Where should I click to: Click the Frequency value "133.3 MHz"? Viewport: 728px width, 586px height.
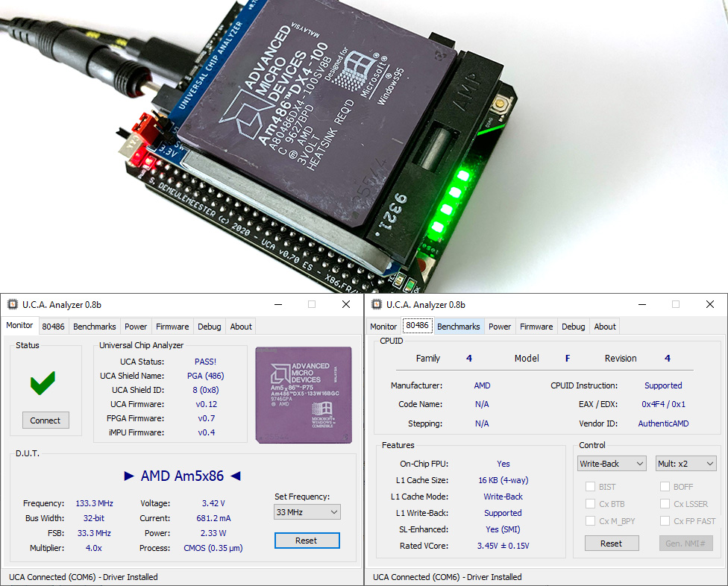tap(94, 503)
